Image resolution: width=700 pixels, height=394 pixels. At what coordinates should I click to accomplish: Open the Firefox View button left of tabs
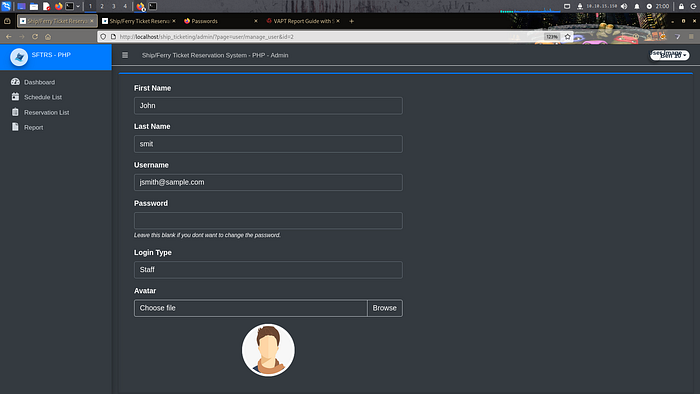7,21
